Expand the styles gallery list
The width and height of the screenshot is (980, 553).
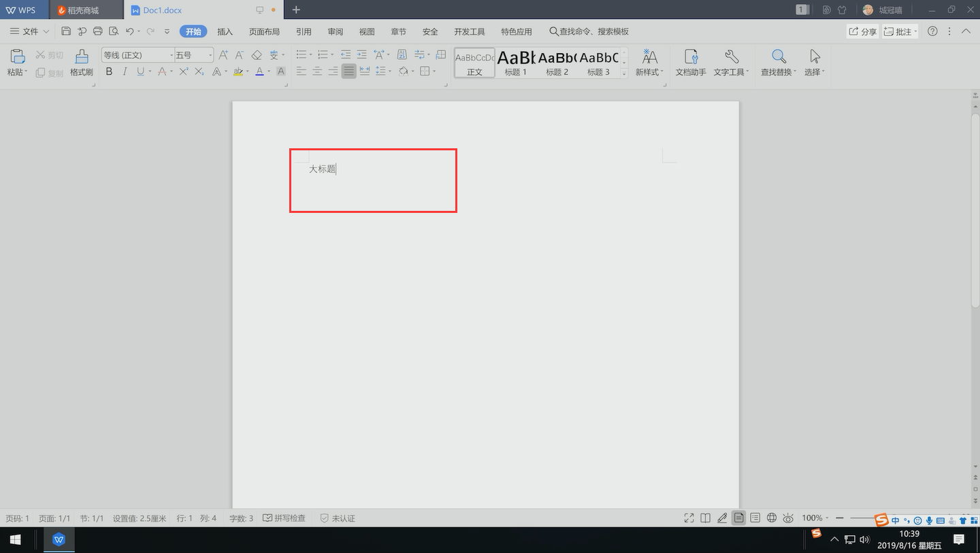pos(624,73)
